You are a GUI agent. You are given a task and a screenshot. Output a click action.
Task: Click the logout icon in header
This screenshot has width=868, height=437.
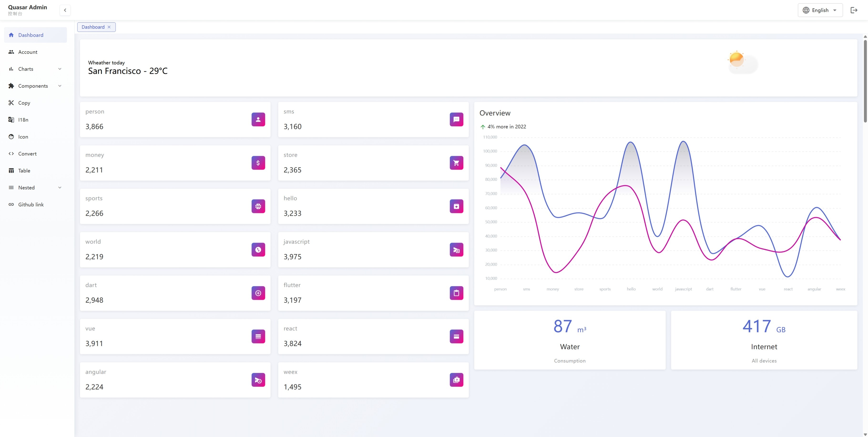click(853, 10)
